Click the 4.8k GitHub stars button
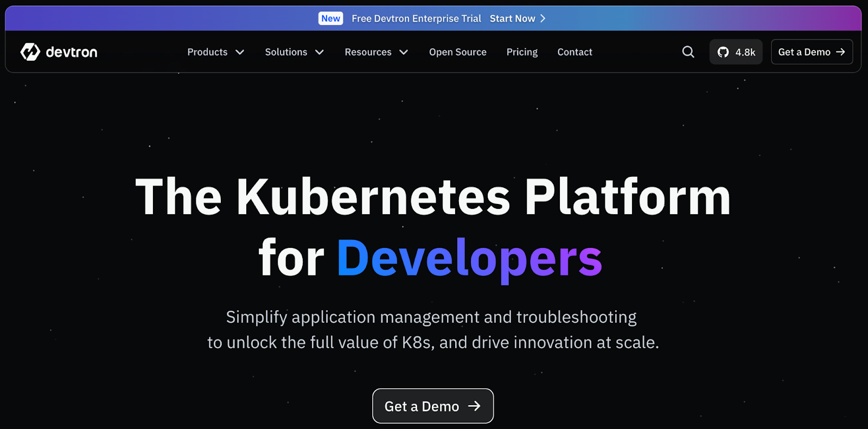868x429 pixels. tap(736, 52)
